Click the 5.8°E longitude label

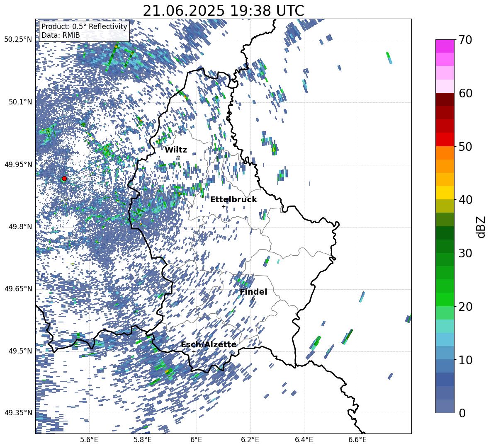[x=143, y=440]
